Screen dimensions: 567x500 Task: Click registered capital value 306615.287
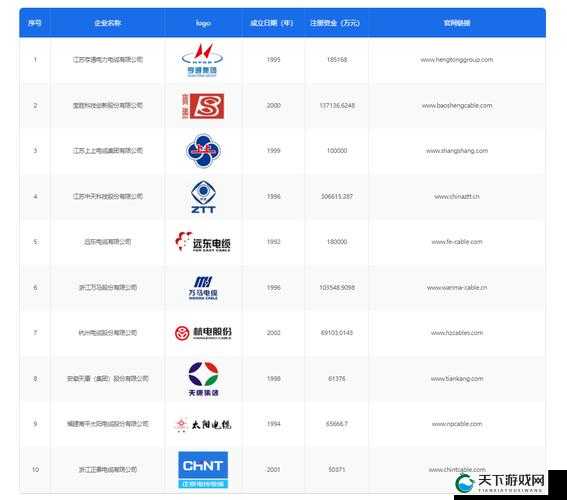[337, 197]
